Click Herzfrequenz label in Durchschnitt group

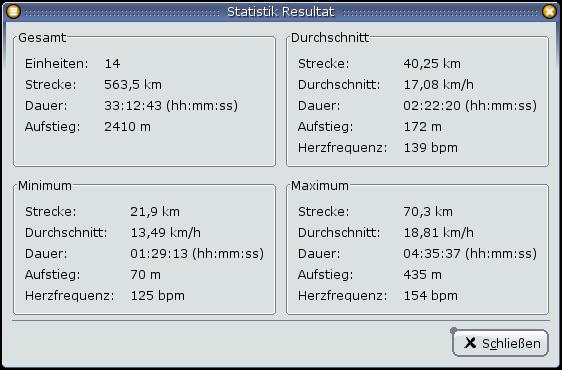[342, 148]
